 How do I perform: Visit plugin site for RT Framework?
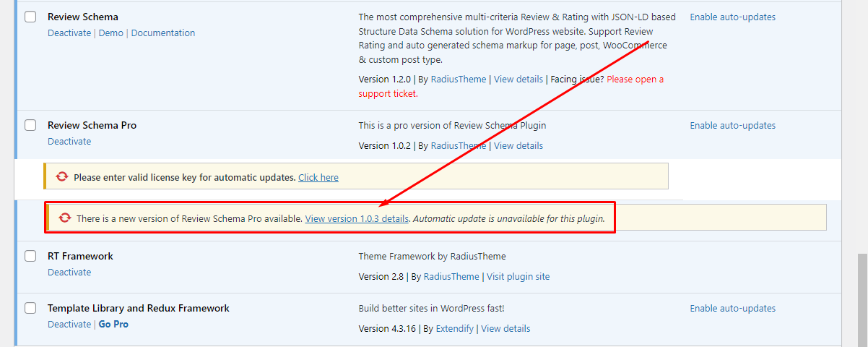(x=518, y=276)
